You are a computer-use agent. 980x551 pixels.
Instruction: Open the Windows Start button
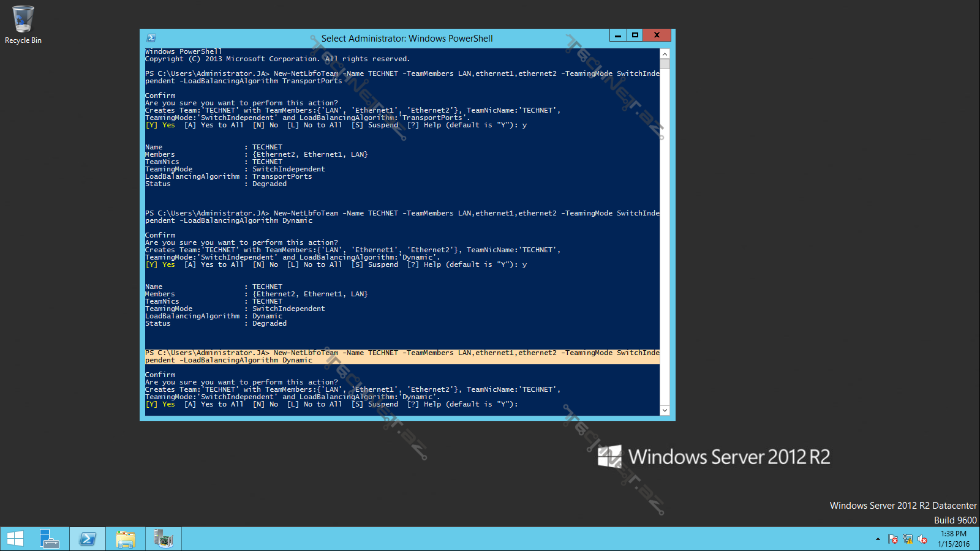point(15,539)
